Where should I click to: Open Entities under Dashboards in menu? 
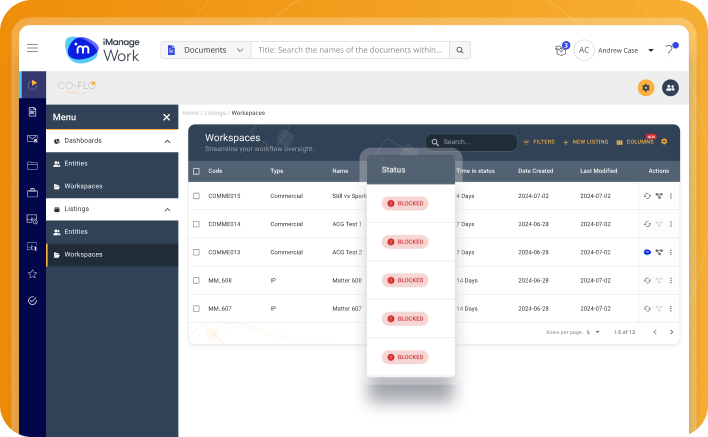click(76, 164)
